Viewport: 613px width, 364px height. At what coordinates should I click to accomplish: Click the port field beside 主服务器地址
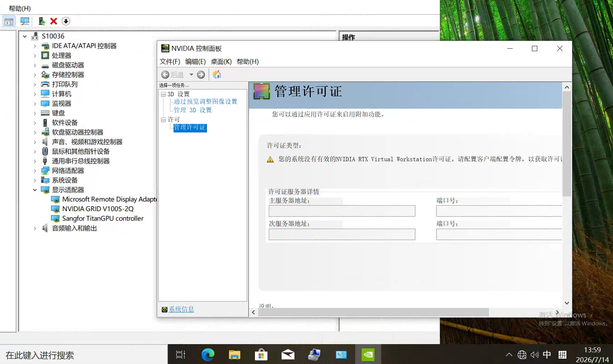coord(499,211)
